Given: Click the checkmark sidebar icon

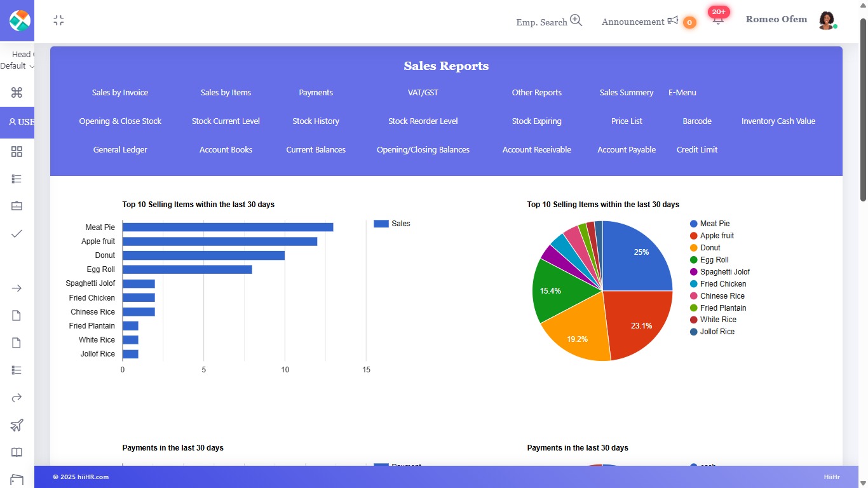Looking at the screenshot, I should [17, 234].
